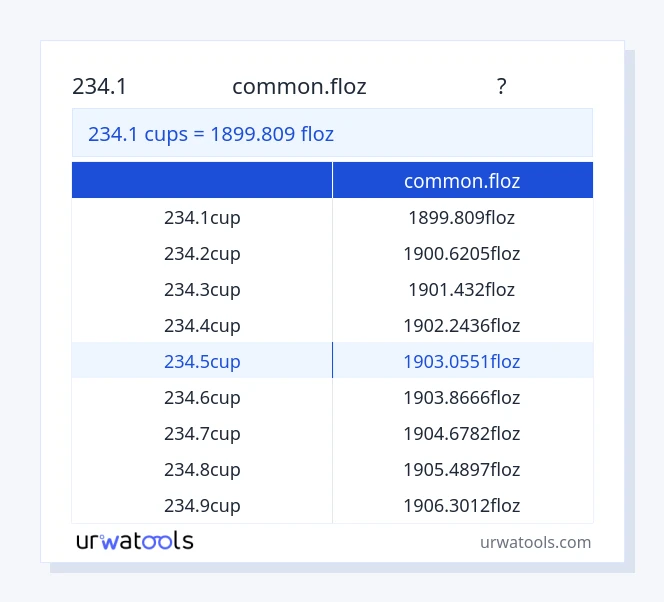This screenshot has width=664, height=602.
Task: Click the 234.3cup table cell
Action: click(202, 289)
